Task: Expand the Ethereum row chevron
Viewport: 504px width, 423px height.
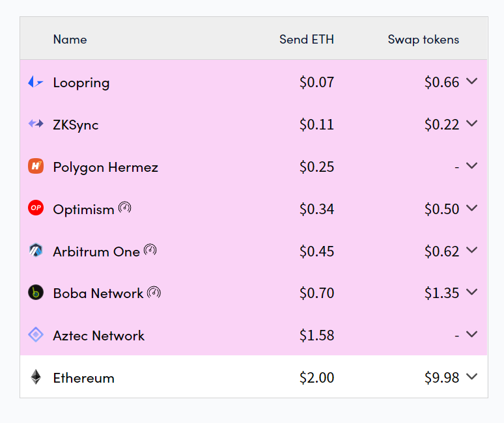Action: click(471, 376)
